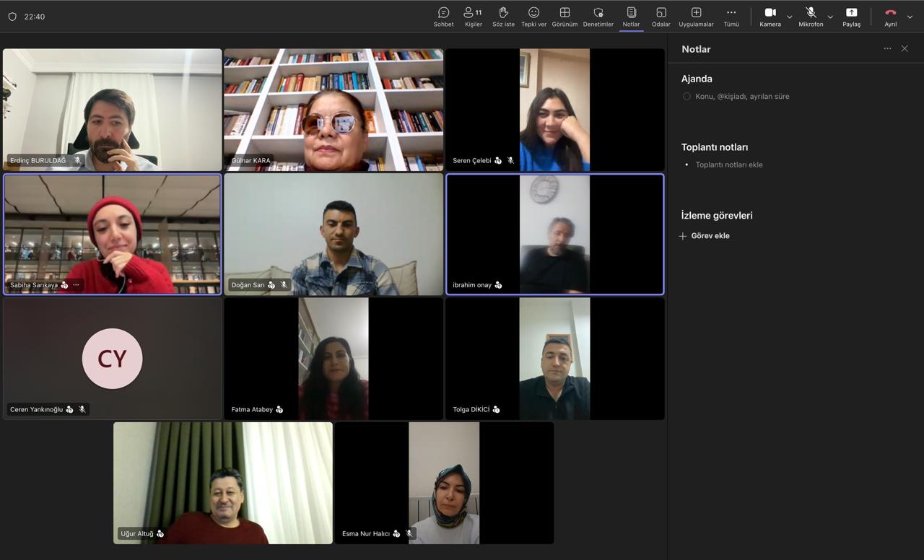Expand camera options arrow beside Kamera
Screen dimensions: 924x560
tap(789, 17)
